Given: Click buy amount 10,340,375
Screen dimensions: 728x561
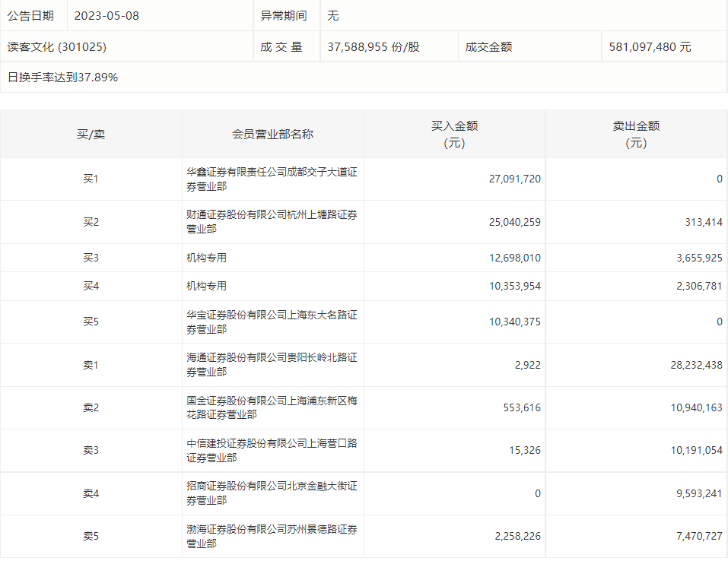Looking at the screenshot, I should pos(514,322).
